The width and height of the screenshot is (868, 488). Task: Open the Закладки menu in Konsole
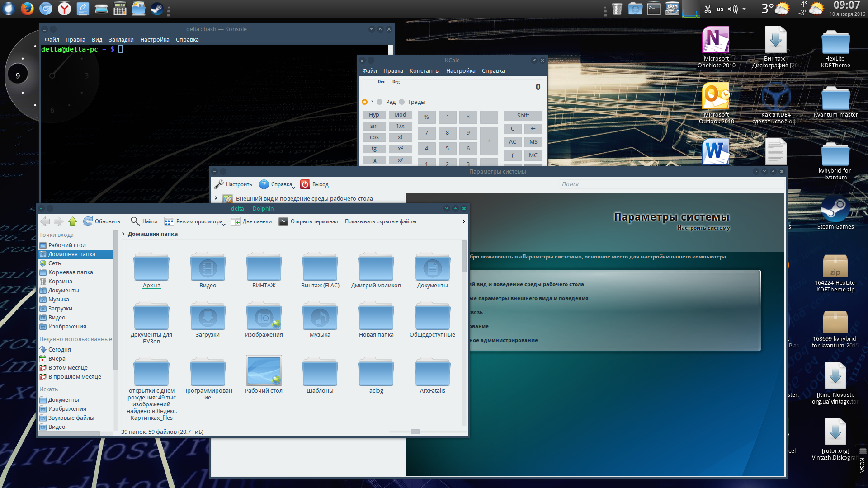[121, 40]
